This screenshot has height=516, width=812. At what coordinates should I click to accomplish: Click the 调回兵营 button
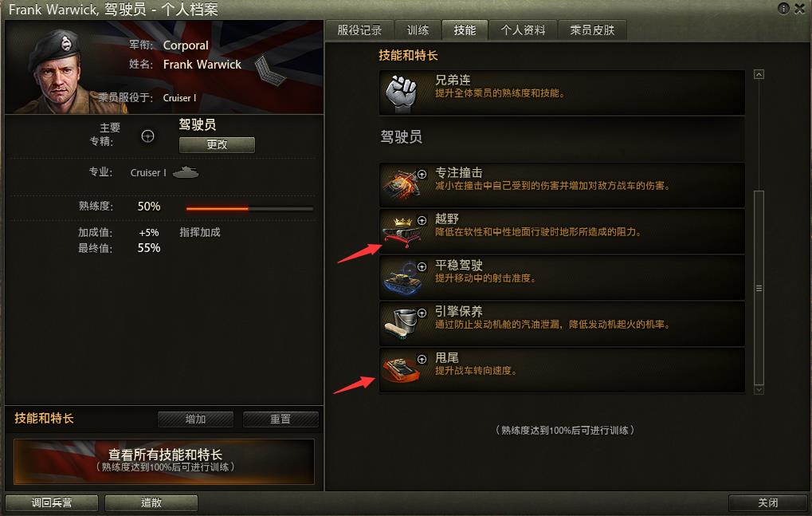point(52,502)
